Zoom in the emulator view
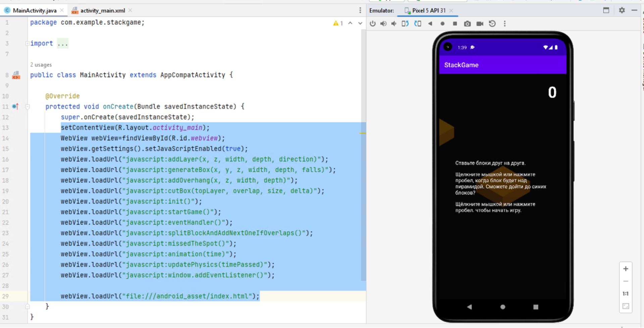 pyautogui.click(x=626, y=269)
